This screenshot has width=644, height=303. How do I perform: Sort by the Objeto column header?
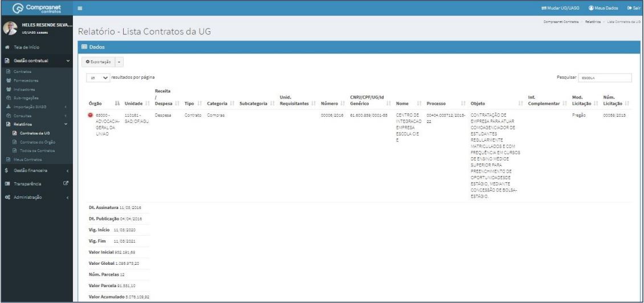(x=498, y=104)
